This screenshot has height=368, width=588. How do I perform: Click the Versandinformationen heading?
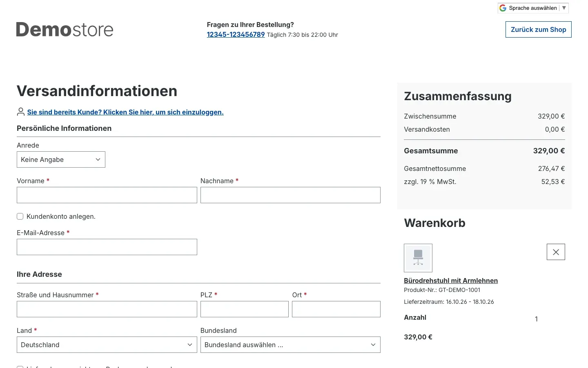(97, 91)
